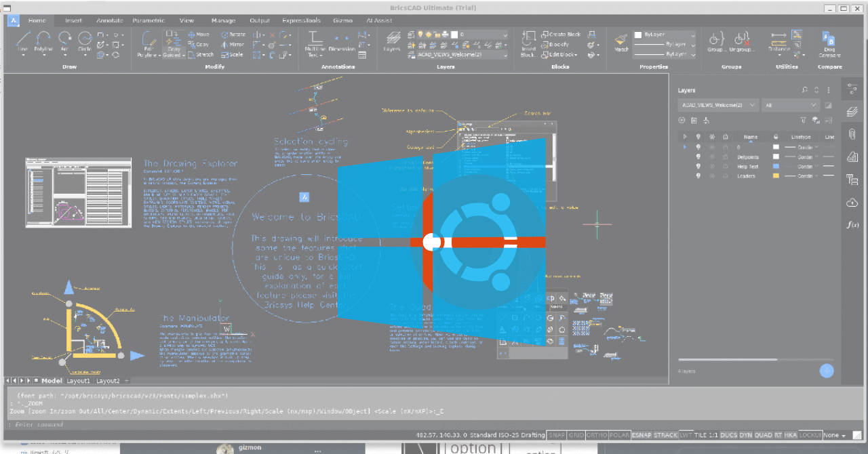Open the Layout1 tab at the bottom

point(78,380)
